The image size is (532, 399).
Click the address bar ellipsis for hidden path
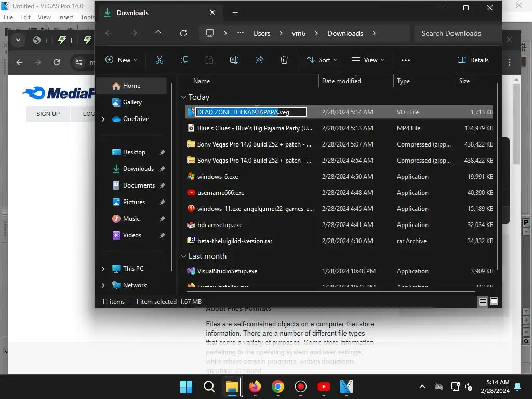(x=240, y=33)
